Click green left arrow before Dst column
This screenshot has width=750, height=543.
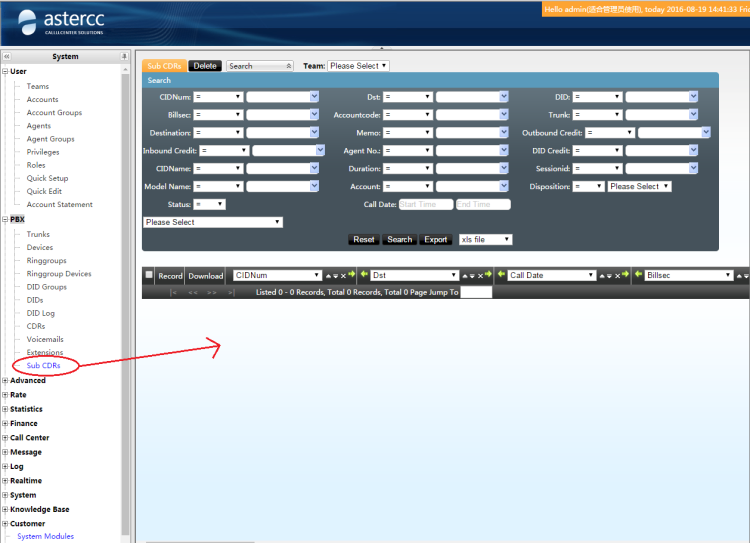click(x=364, y=275)
